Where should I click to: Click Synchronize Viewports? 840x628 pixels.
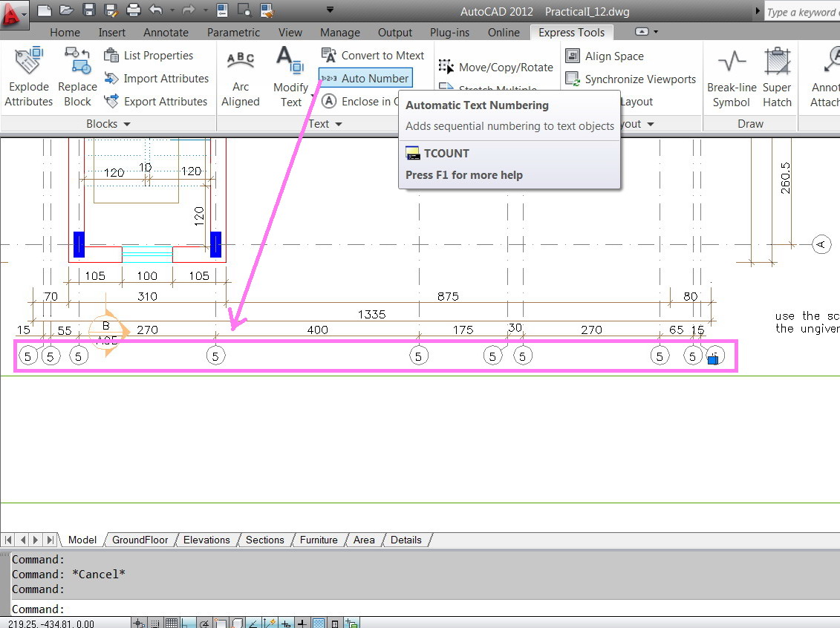[x=631, y=79]
